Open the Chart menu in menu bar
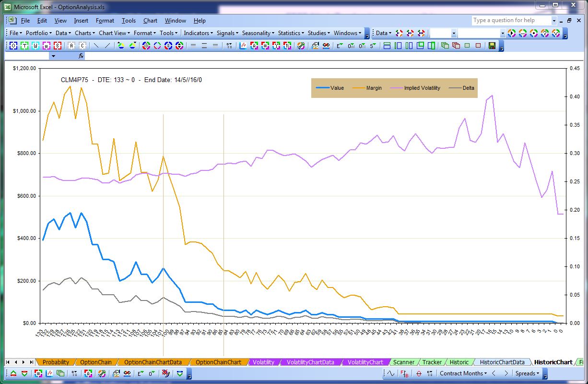This screenshot has height=384, width=588. (150, 21)
